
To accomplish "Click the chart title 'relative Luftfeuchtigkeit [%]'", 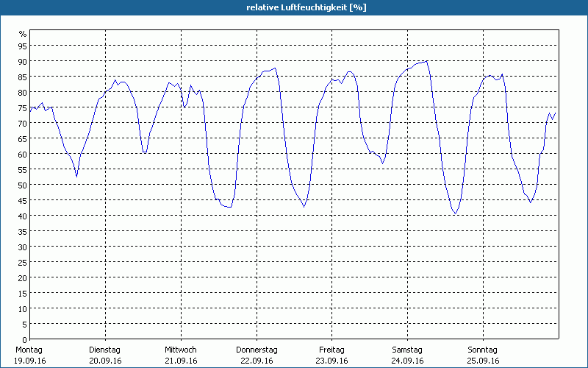I will click(x=306, y=7).
